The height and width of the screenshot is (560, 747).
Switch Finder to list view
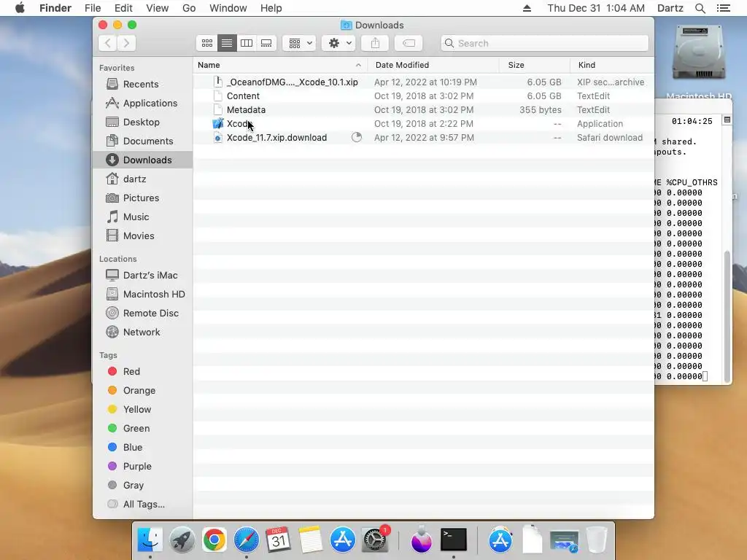[x=227, y=43]
